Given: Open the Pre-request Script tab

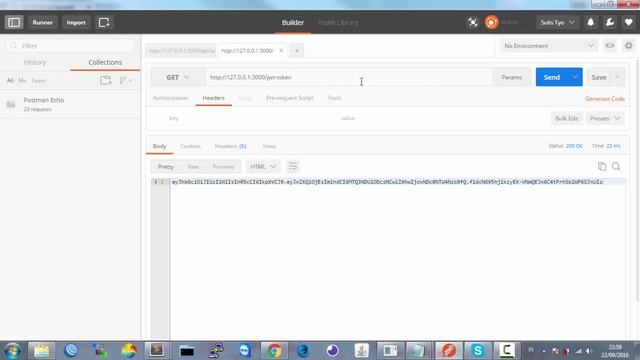Looking at the screenshot, I should click(290, 98).
